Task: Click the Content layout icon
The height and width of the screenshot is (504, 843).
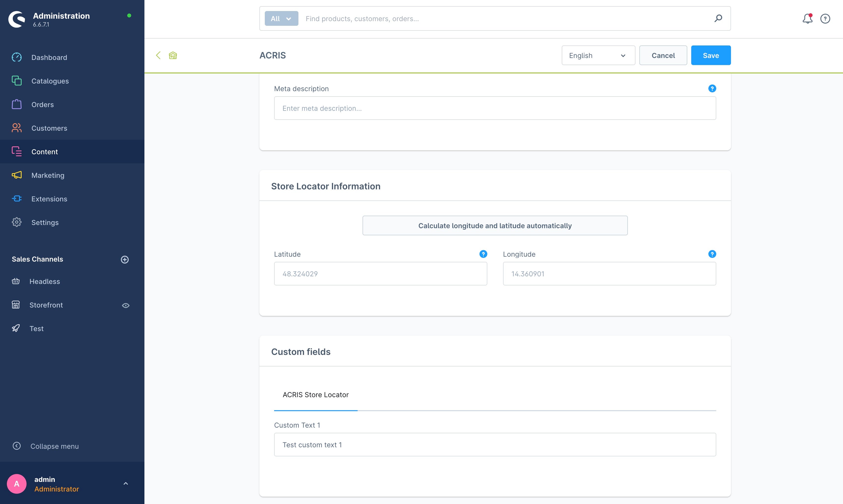Action: [x=17, y=152]
